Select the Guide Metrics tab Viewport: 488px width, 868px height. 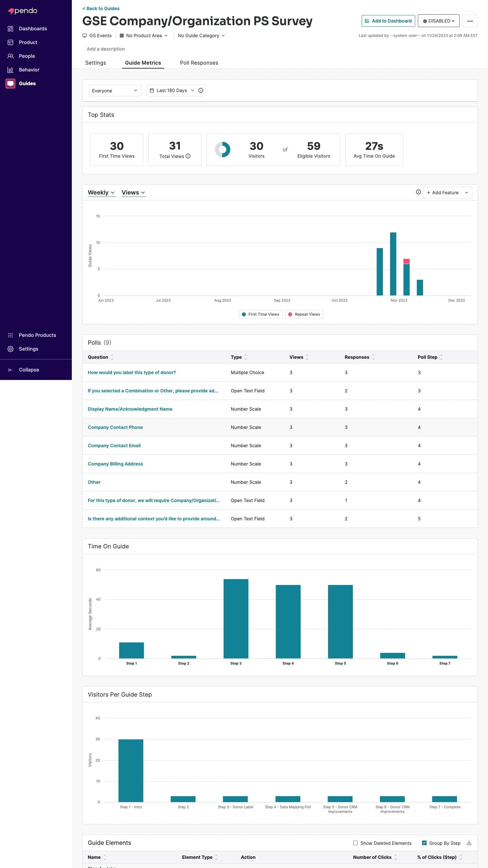(143, 63)
